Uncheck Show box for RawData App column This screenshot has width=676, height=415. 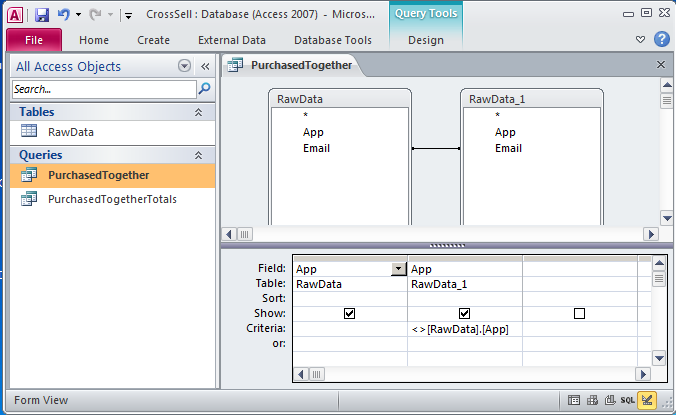pos(349,313)
